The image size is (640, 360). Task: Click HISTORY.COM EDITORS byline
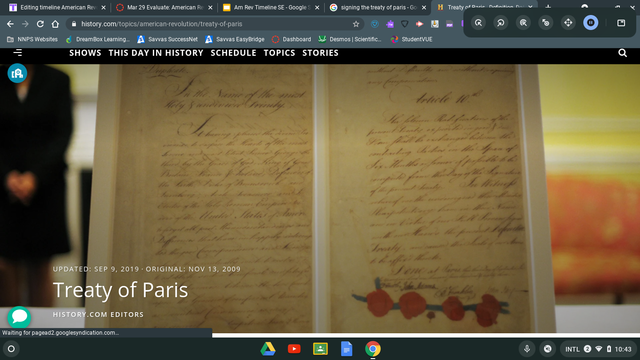[x=98, y=314]
